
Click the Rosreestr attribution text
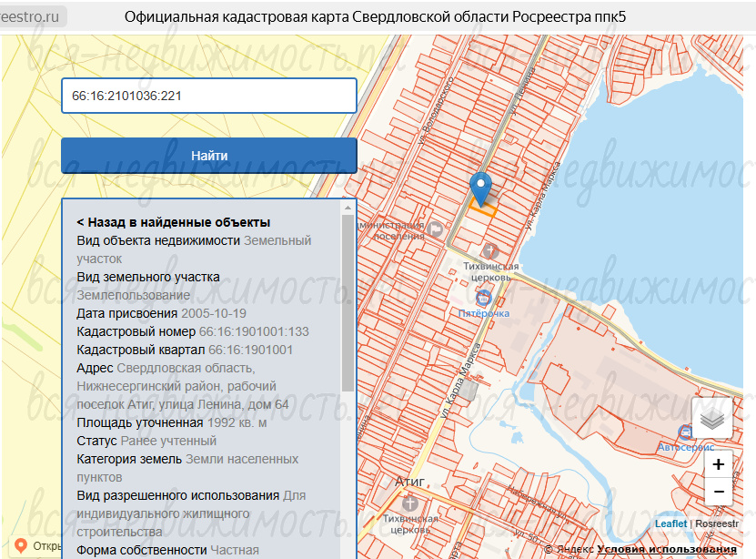click(717, 523)
